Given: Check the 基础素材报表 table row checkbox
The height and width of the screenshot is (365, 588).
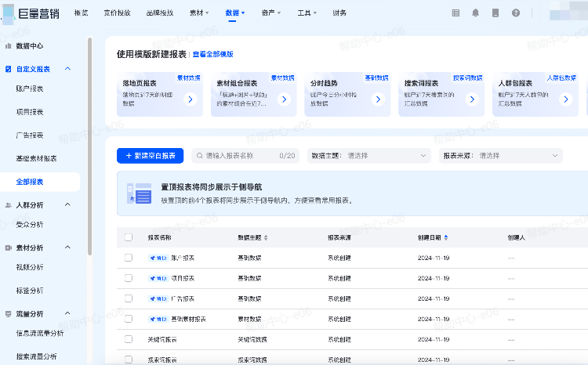Looking at the screenshot, I should coord(129,319).
